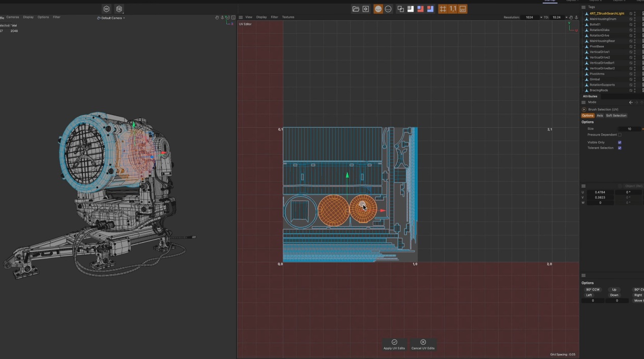The image size is (644, 359).
Task: Open the UV Editor hamburger menu icon
Action: (241, 17)
